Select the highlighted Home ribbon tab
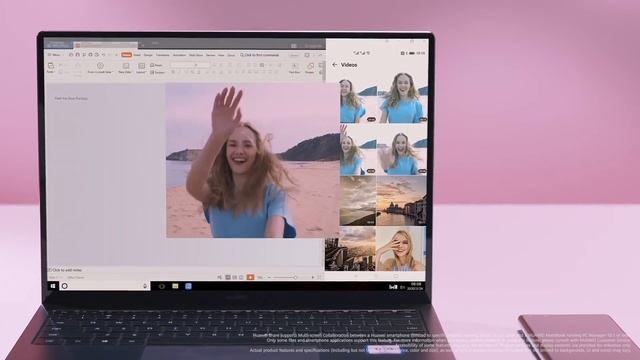640x360 pixels. [127, 55]
